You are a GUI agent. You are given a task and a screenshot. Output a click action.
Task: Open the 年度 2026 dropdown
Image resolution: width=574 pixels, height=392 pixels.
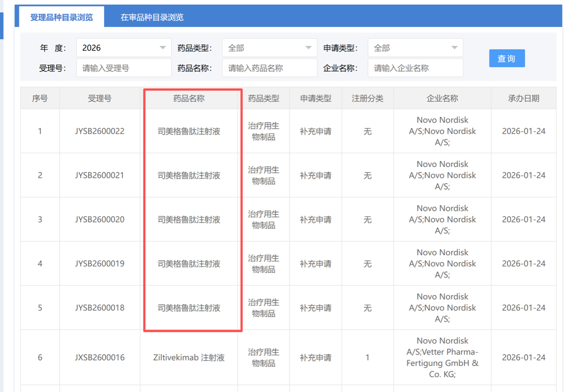pyautogui.click(x=124, y=47)
